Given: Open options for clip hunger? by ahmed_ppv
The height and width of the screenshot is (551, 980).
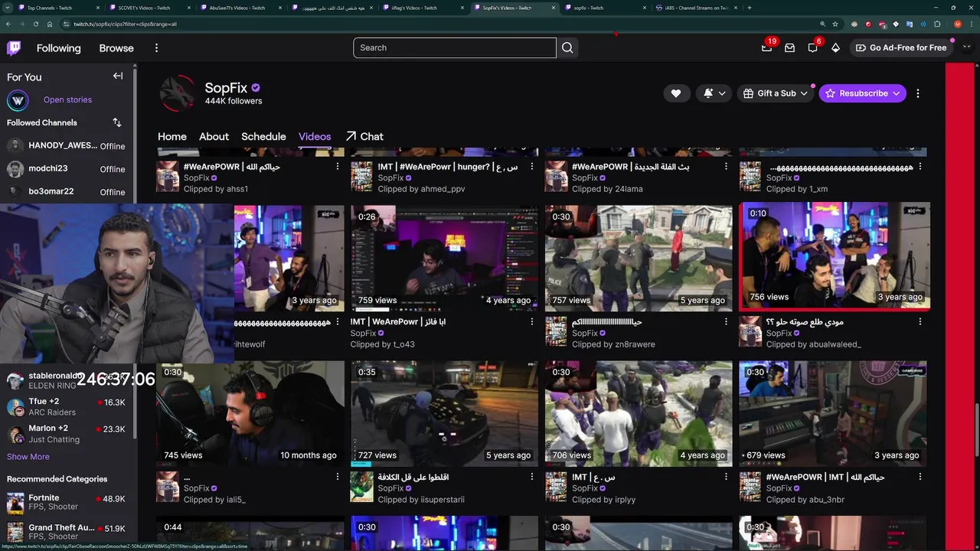Looking at the screenshot, I should (x=531, y=166).
